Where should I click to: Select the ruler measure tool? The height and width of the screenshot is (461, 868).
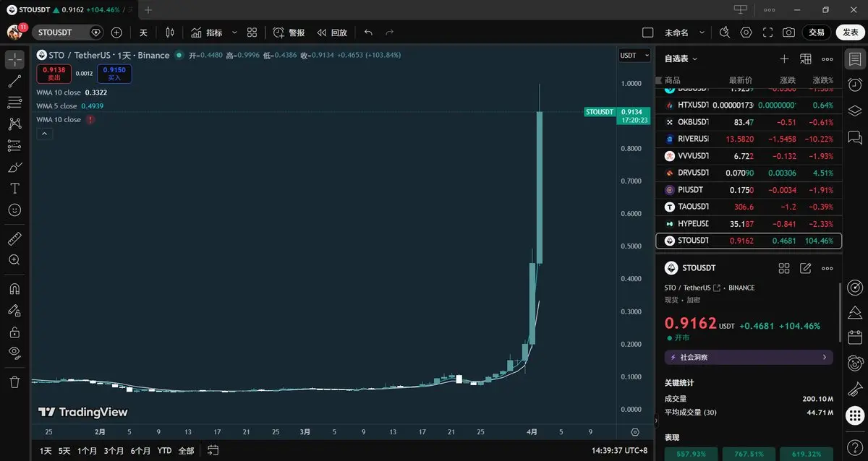14,238
